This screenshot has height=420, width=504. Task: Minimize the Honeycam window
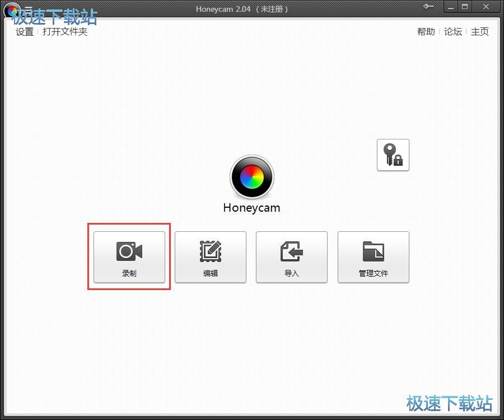[451, 7]
